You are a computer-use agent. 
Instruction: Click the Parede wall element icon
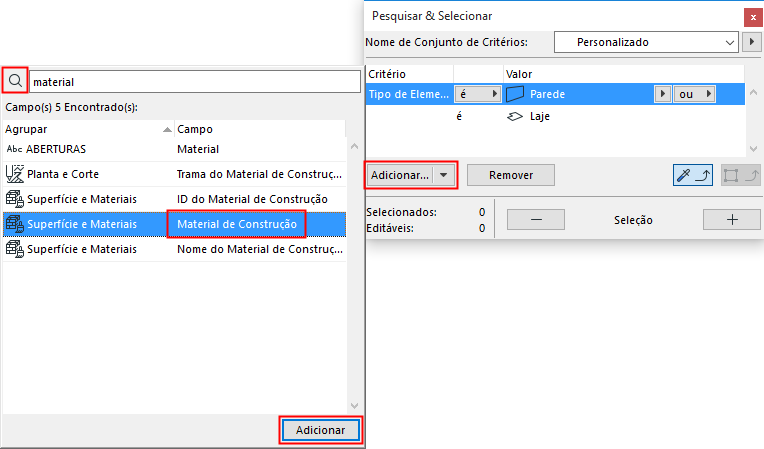(x=515, y=94)
